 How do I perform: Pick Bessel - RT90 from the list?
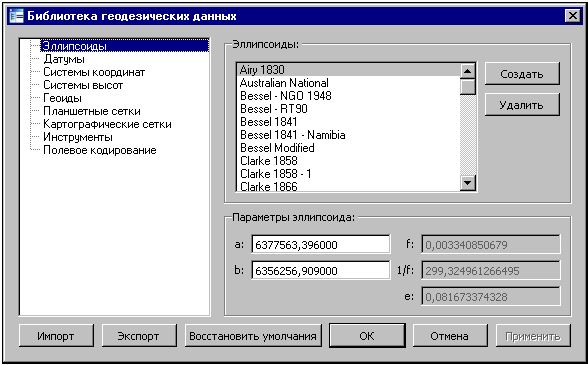(x=348, y=109)
